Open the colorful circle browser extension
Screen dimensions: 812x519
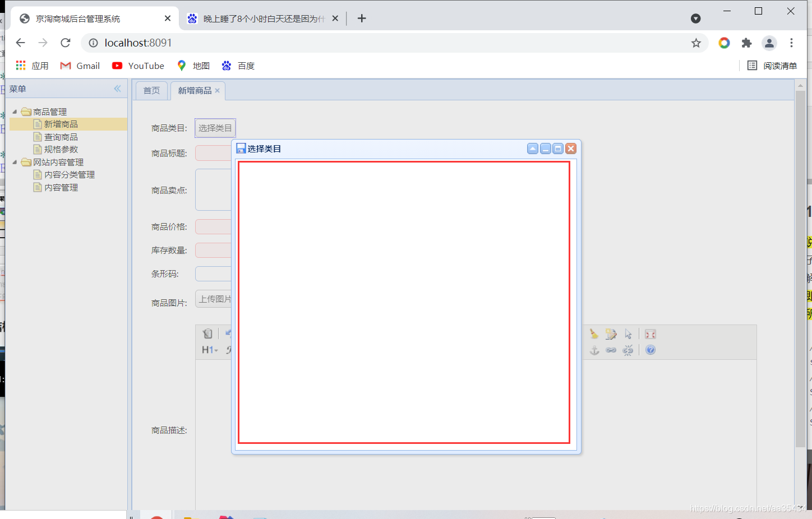tap(724, 43)
